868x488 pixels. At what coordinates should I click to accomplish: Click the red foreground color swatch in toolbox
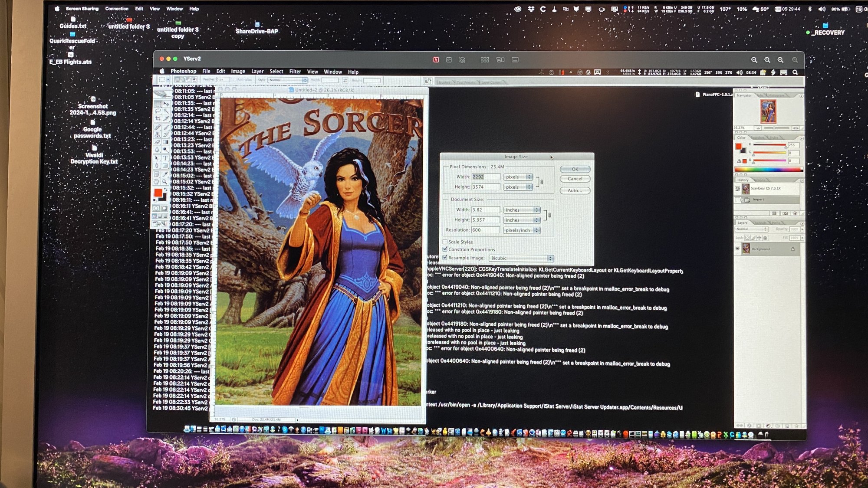pos(158,193)
